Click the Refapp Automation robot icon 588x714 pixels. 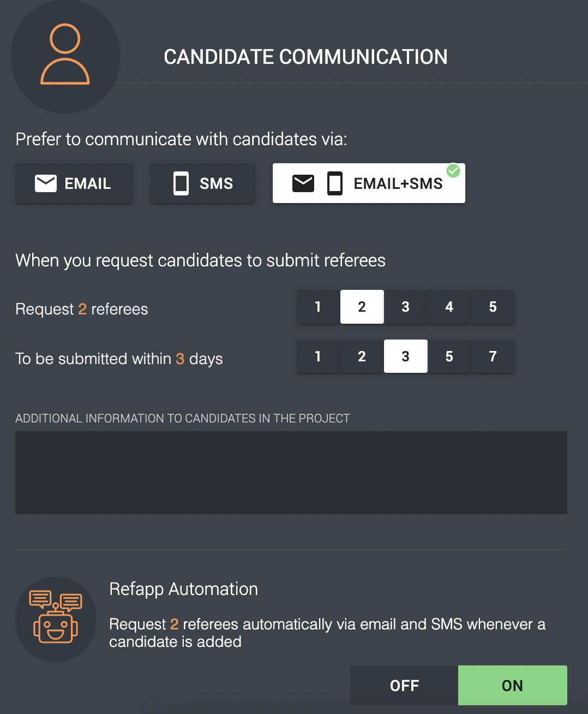[56, 619]
